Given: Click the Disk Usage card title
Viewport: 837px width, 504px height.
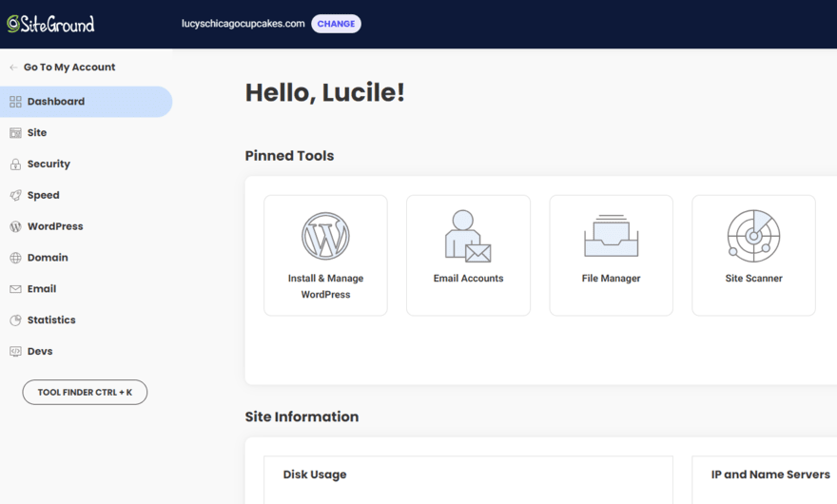Looking at the screenshot, I should (315, 475).
